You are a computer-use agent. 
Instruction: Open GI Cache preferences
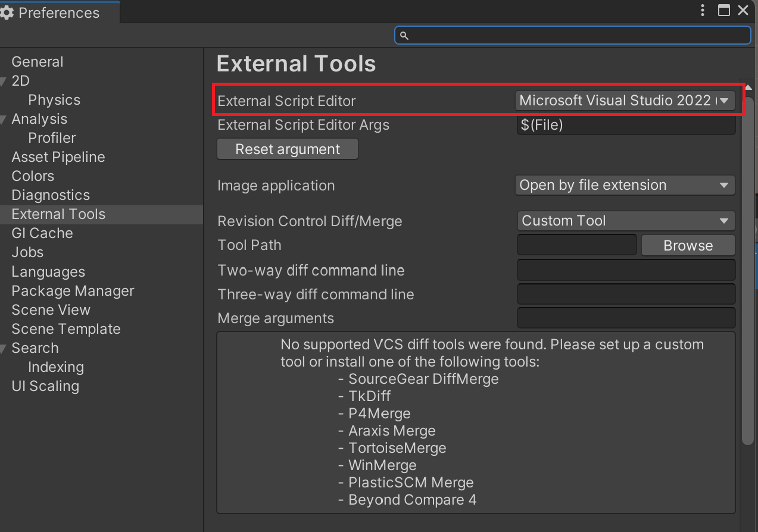click(42, 233)
